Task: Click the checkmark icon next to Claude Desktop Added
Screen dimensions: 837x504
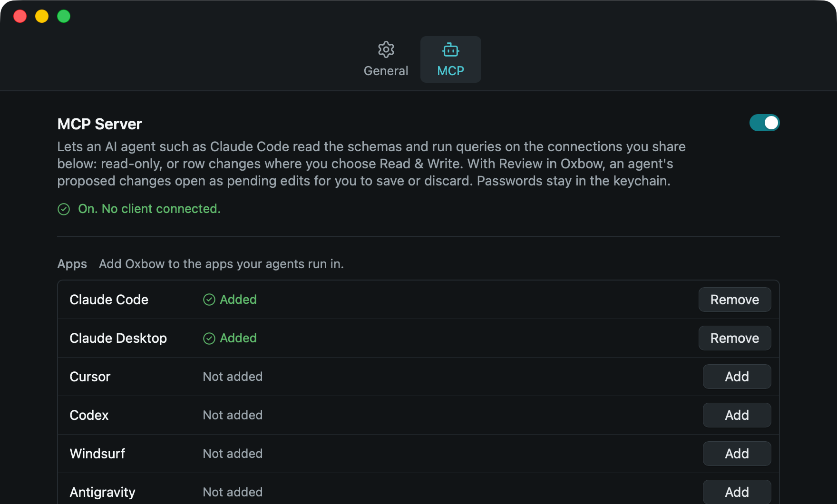Action: point(209,338)
